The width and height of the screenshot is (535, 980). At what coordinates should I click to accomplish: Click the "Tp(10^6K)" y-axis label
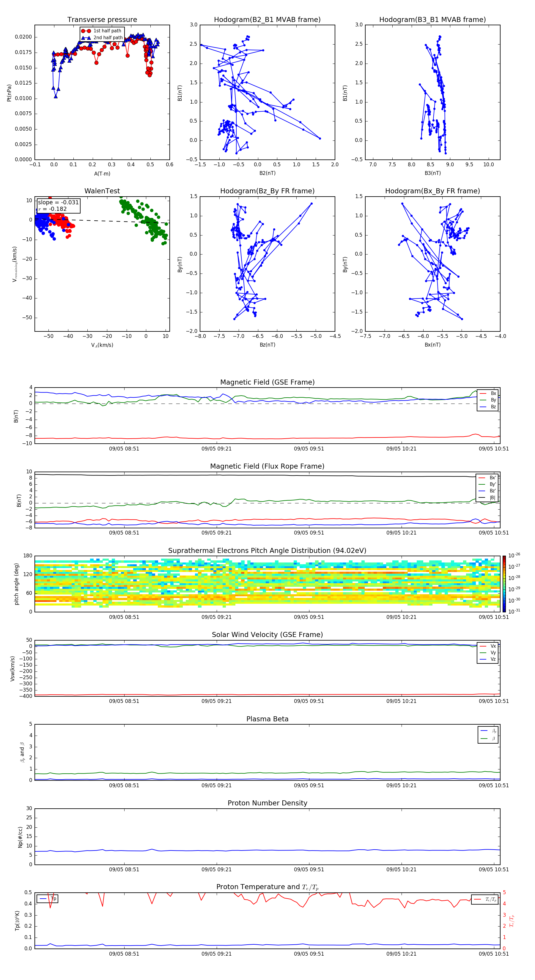pyautogui.click(x=17, y=921)
